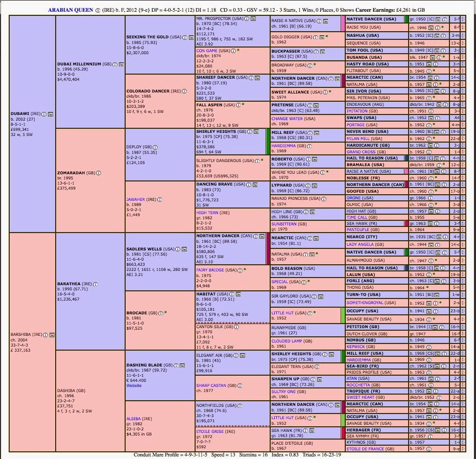Expand the arrow in Swaps' row
476x459 pixels.
[x=463, y=118]
